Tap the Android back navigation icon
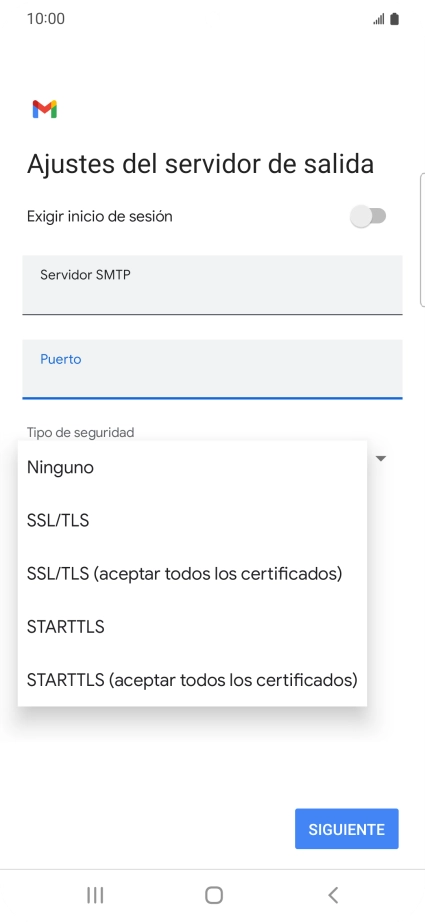Viewport: 425px width, 922px height. (x=333, y=895)
